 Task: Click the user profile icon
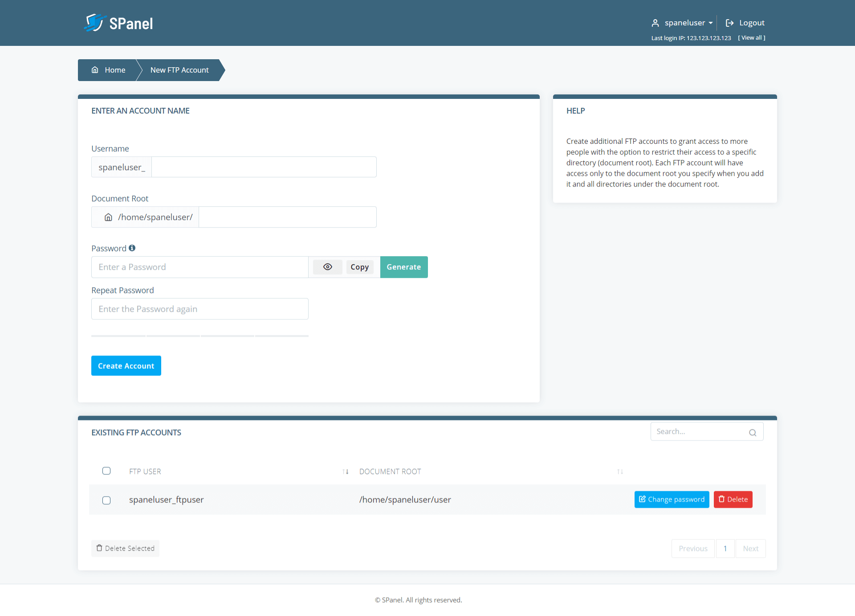pyautogui.click(x=655, y=23)
